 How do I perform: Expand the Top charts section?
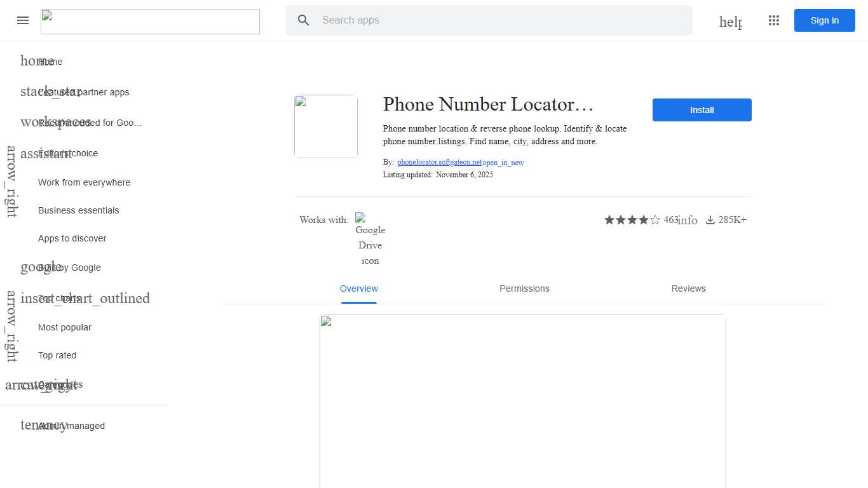pos(57,297)
